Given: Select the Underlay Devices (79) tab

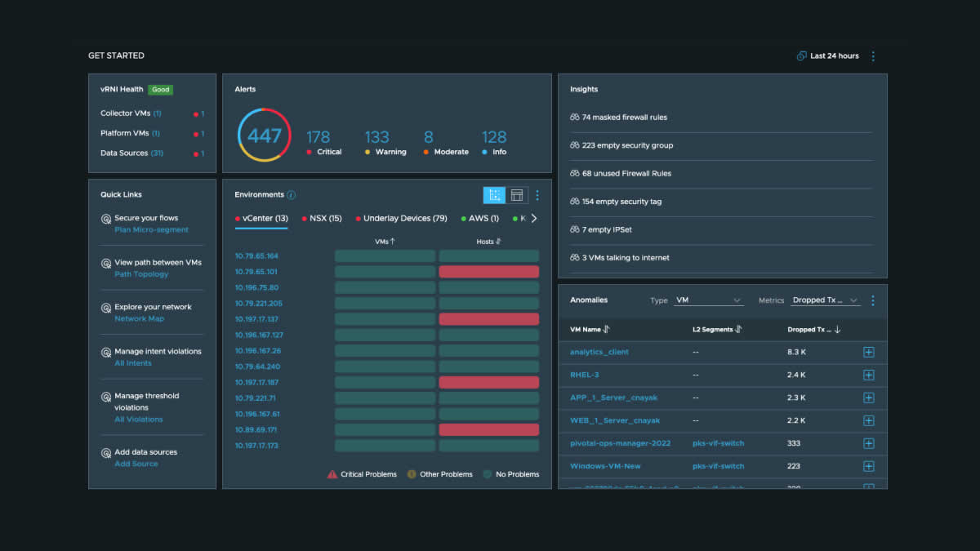Looking at the screenshot, I should point(401,219).
